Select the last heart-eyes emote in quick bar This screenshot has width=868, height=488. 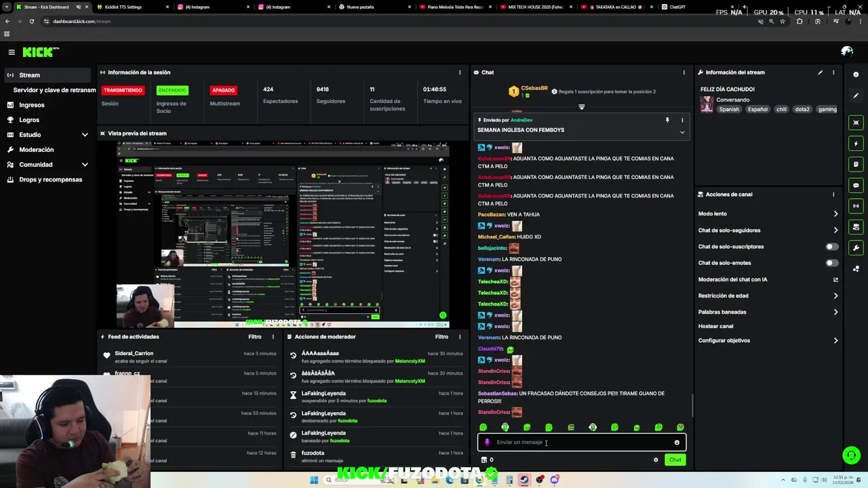(x=680, y=427)
